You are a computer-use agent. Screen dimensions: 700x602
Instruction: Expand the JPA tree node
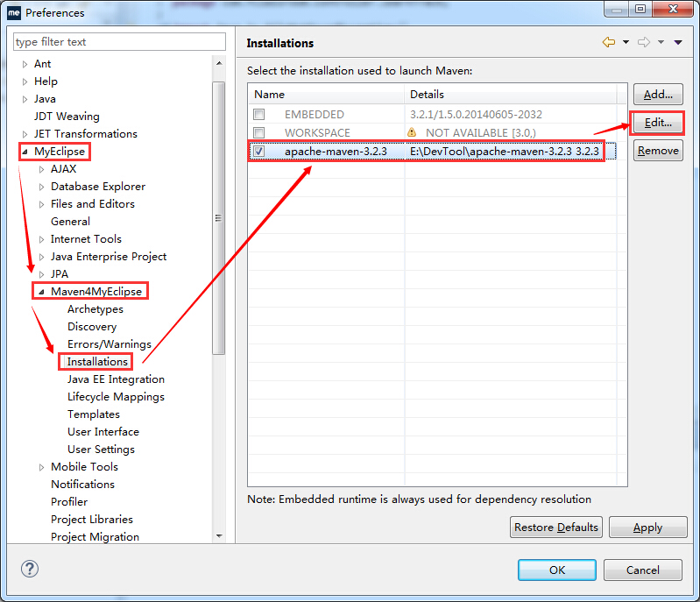[x=41, y=274]
